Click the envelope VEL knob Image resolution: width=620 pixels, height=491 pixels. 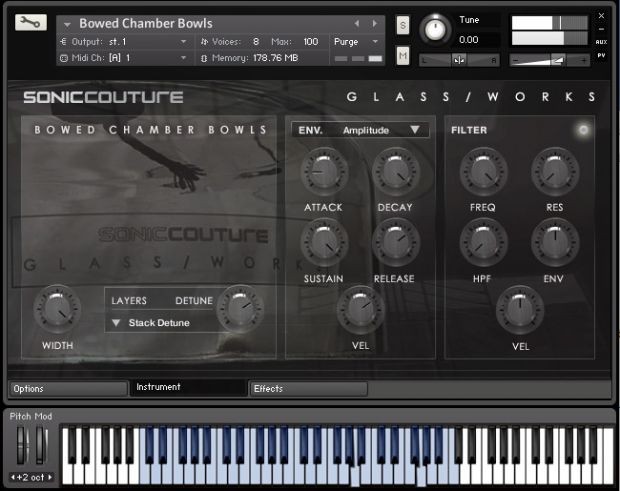(360, 309)
